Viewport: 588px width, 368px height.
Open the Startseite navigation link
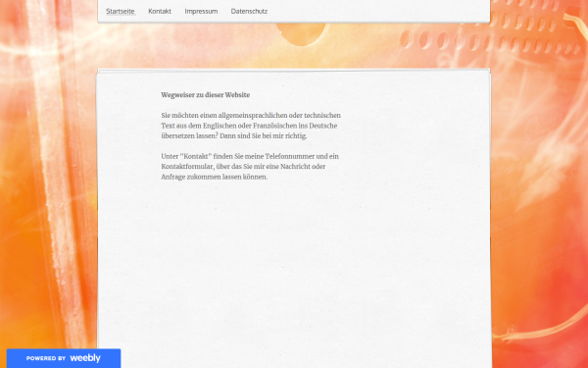[x=121, y=11]
